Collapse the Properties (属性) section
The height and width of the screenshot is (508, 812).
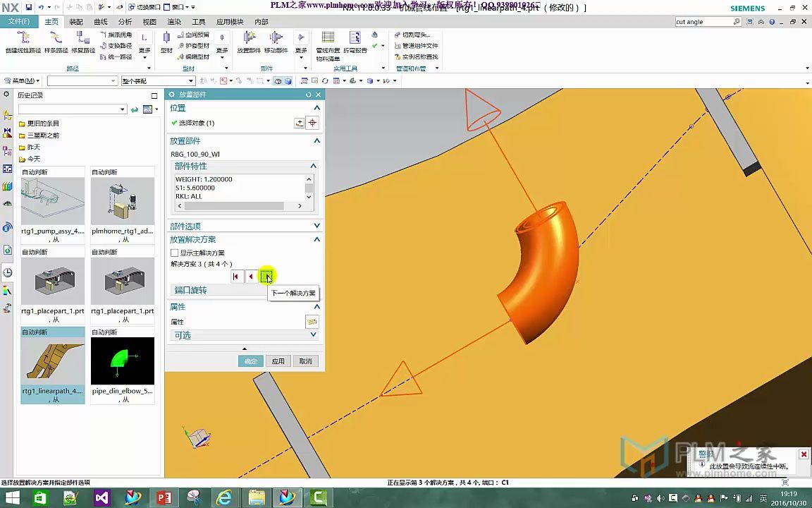317,307
